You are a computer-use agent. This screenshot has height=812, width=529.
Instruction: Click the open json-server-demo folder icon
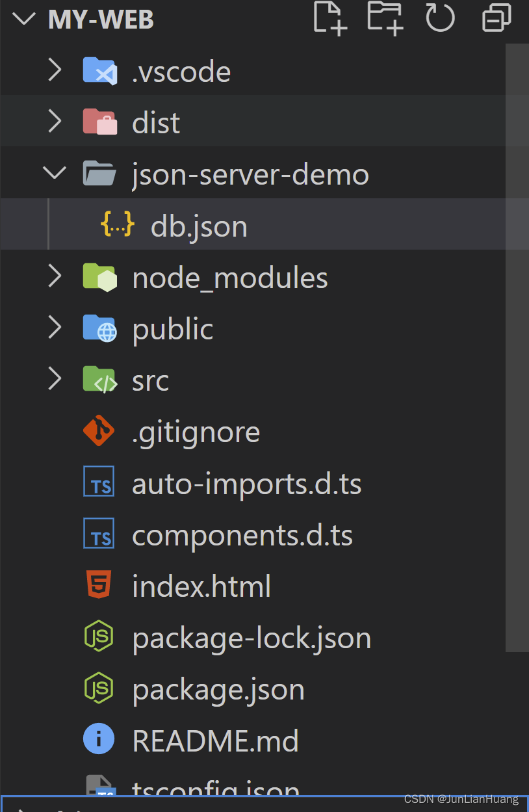[100, 174]
